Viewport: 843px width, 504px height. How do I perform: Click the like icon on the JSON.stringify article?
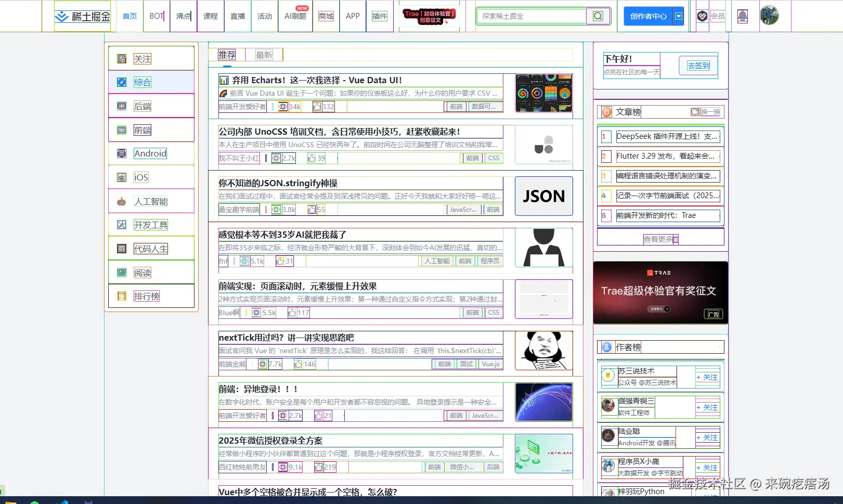[312, 210]
